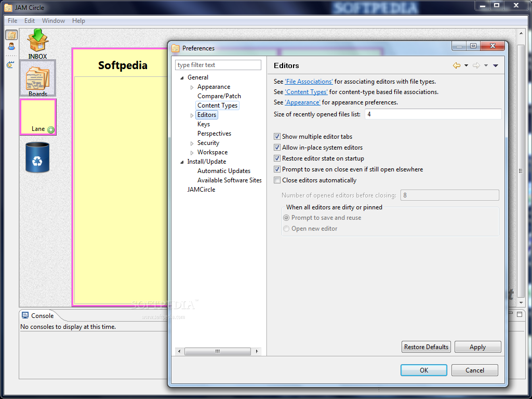Select Prompt to save and reuse radio
532x399 pixels.
coord(286,218)
